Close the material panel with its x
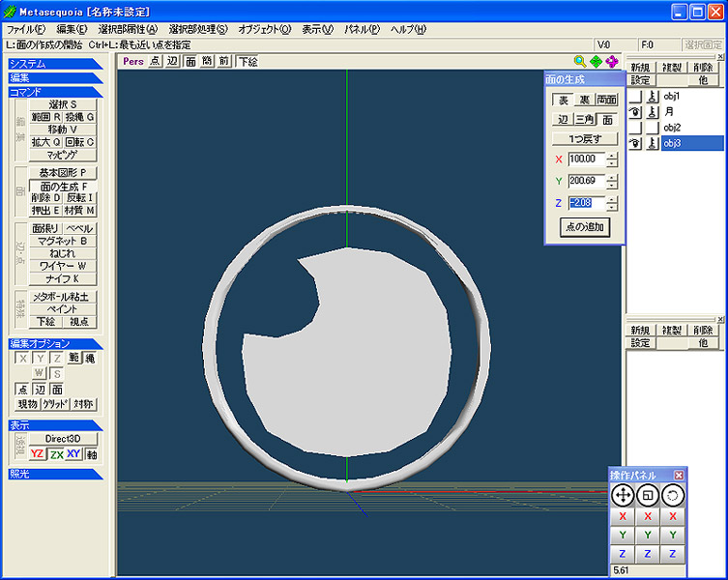This screenshot has height=580, width=728. point(720,320)
